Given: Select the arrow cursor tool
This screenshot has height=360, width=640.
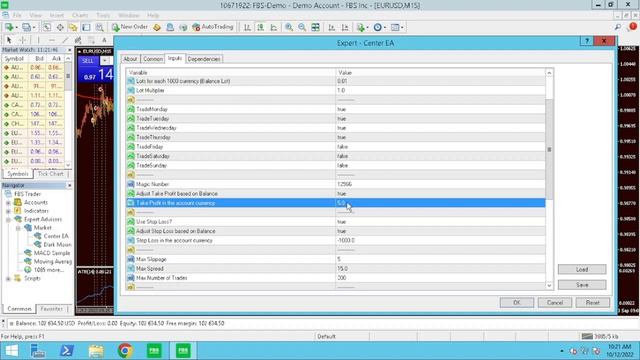Looking at the screenshot, I should click(9, 40).
